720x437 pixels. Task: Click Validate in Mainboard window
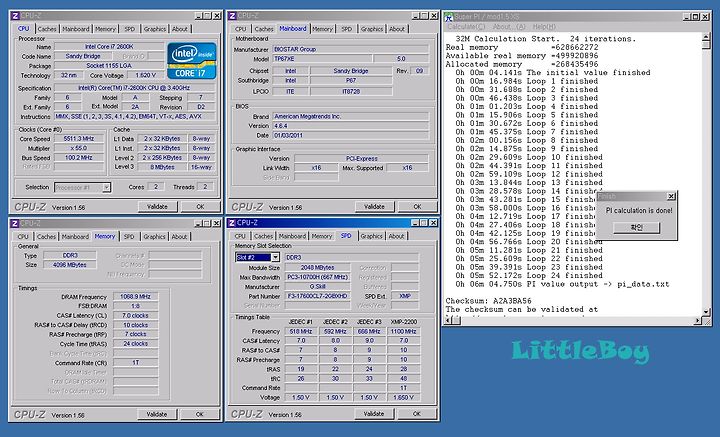click(x=374, y=207)
